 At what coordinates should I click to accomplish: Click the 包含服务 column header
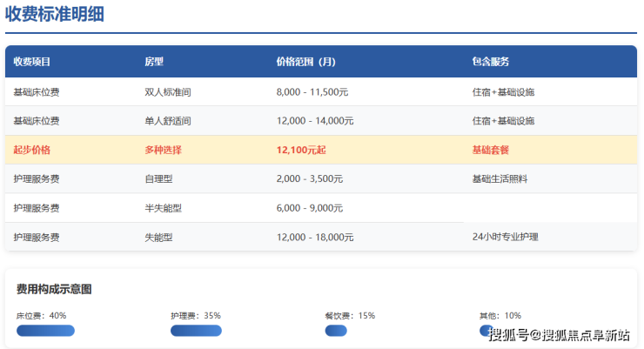pyautogui.click(x=490, y=62)
